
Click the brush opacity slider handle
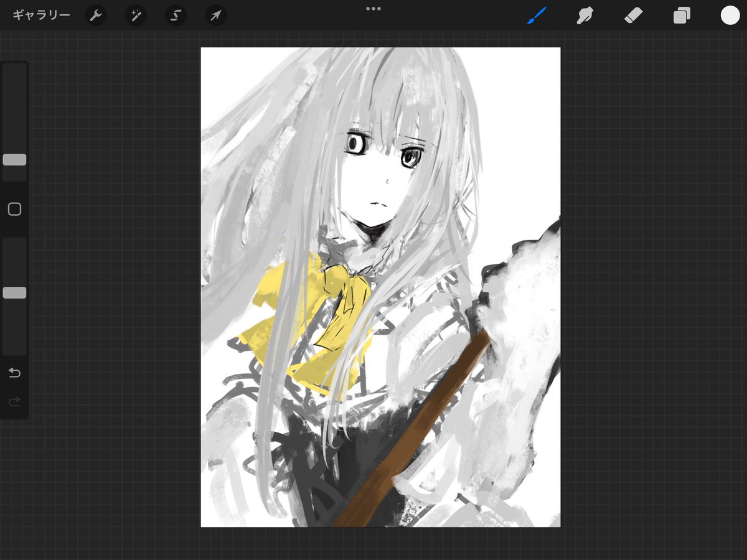pyautogui.click(x=14, y=292)
